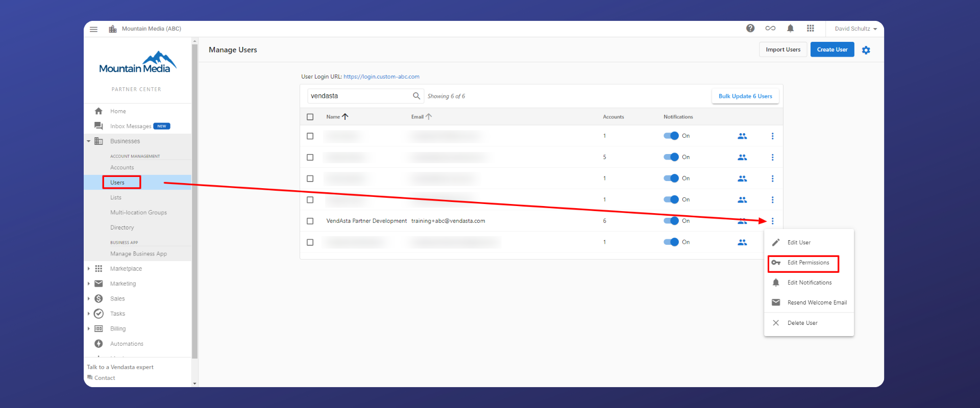
Task: Expand the Marketing section arrow
Action: 88,284
